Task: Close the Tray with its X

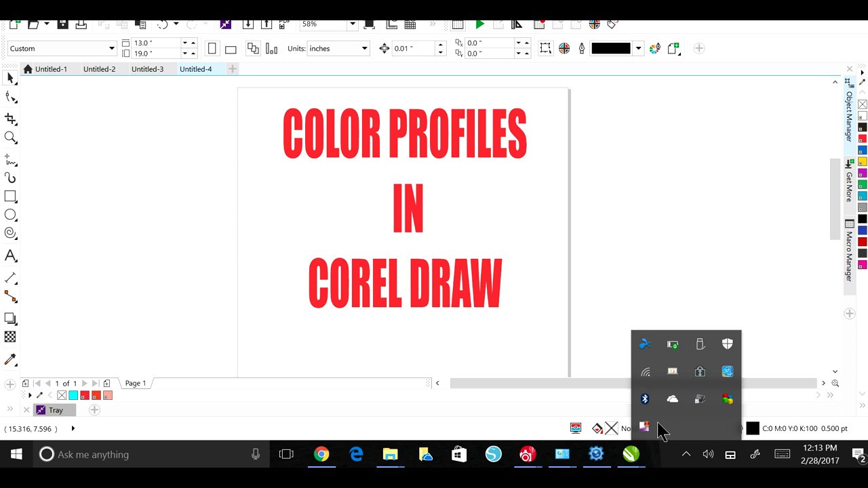Action: pos(26,410)
